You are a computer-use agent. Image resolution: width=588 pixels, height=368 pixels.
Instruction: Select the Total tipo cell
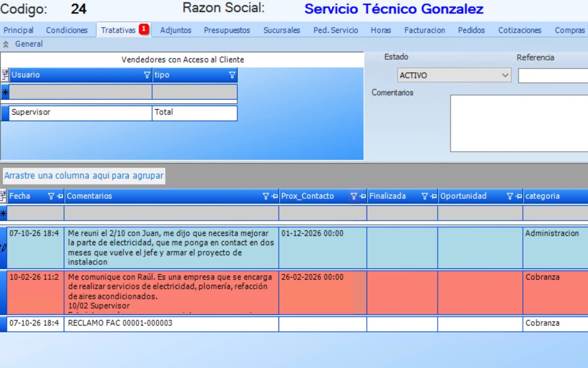pos(195,113)
